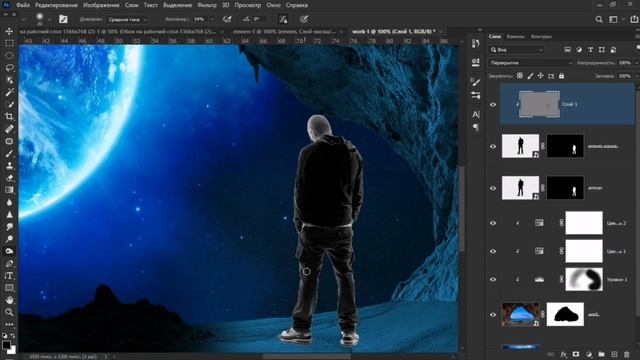
Task: Select the Move tool
Action: tap(9, 31)
